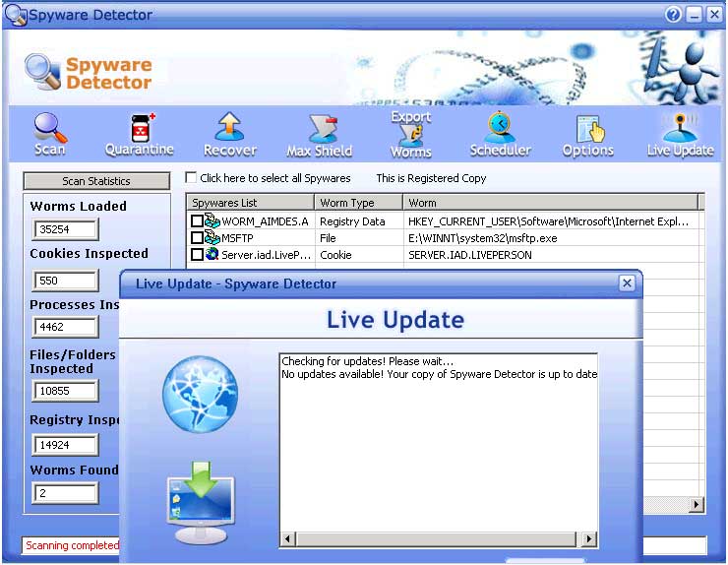Select the SERVER.IAD.LIVEPERSON cell
This screenshot has width=728, height=565.
pyautogui.click(x=551, y=255)
